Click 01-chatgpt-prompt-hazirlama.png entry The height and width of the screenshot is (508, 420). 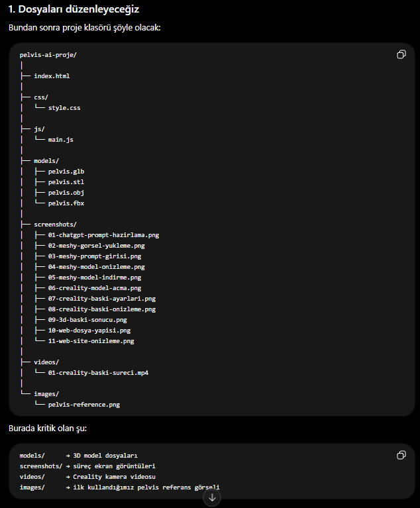point(103,235)
